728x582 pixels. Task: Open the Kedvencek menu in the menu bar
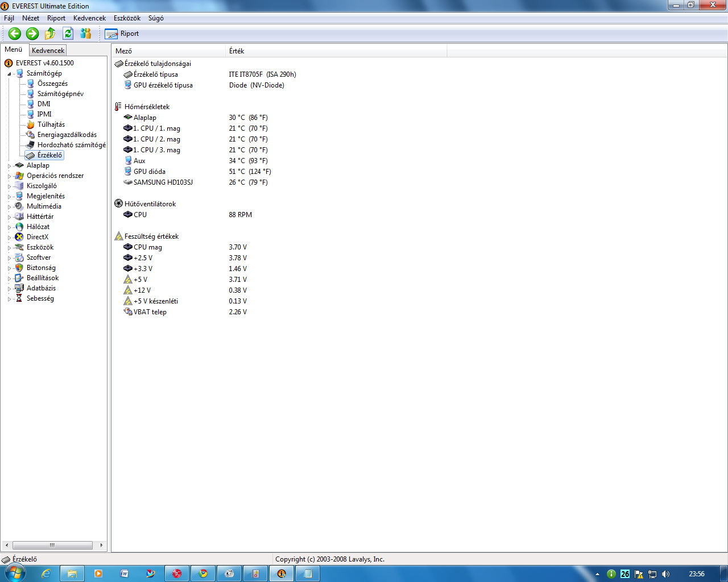89,18
